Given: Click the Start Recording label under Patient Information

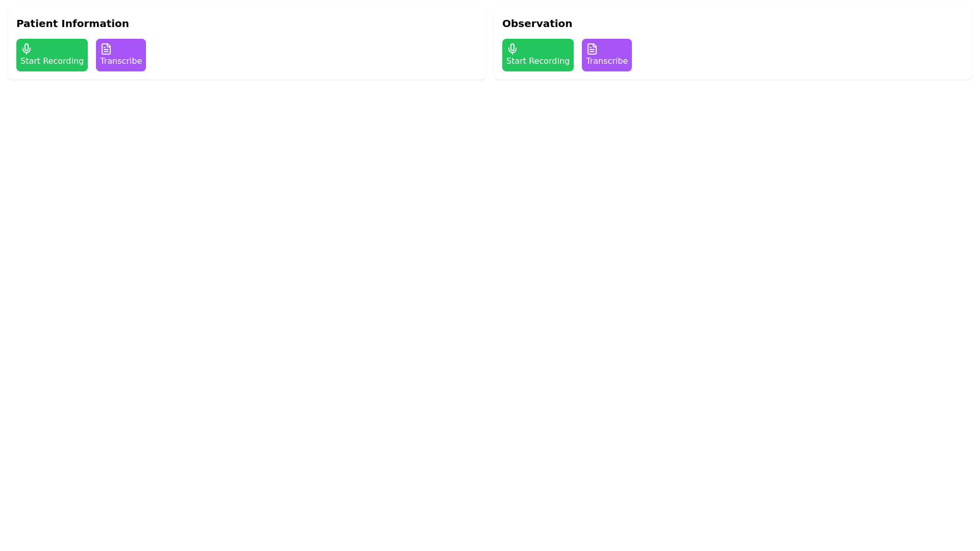Looking at the screenshot, I should pyautogui.click(x=52, y=61).
